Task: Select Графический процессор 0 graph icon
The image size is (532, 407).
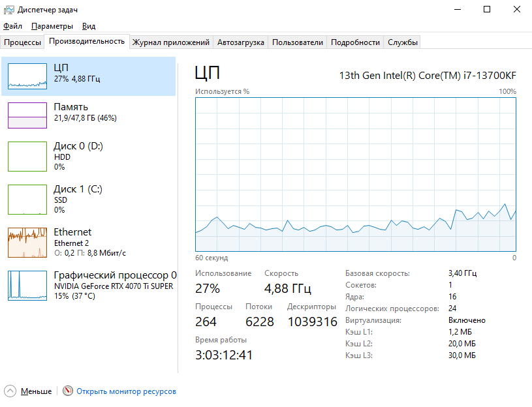Action: pyautogui.click(x=27, y=286)
